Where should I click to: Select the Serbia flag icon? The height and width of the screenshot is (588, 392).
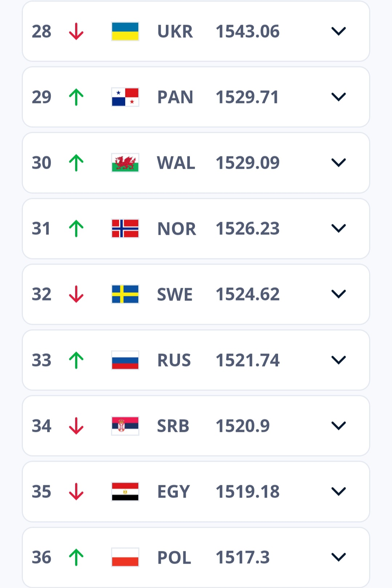pos(125,426)
